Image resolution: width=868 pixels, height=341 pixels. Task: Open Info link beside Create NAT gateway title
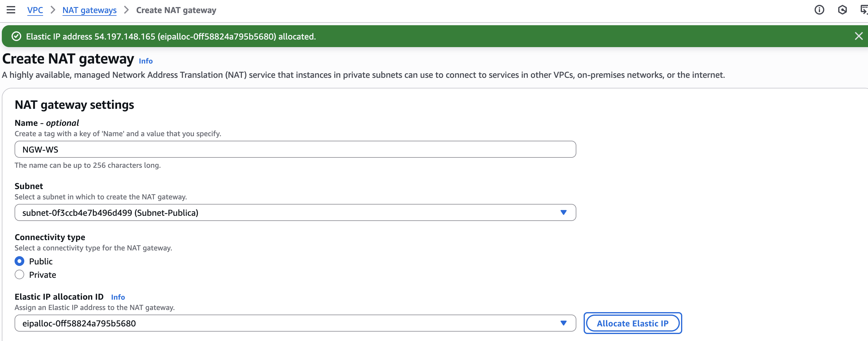click(146, 61)
